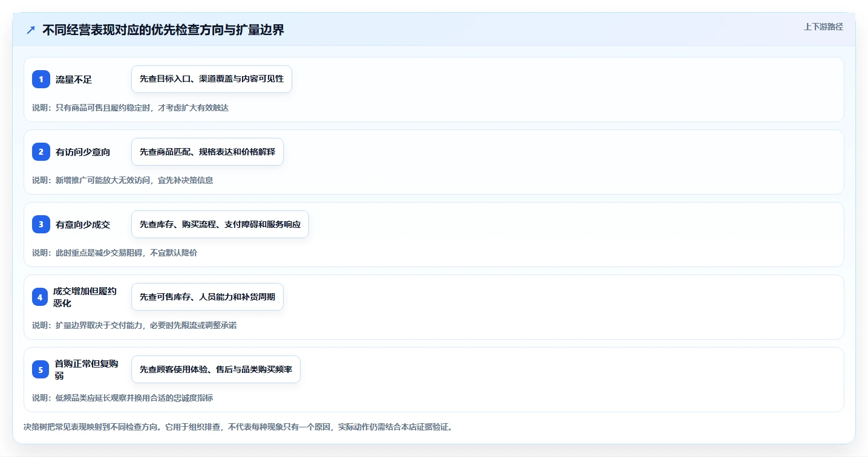Screen dimensions: 868x457
Task: Open the 先查库存、购买流程、支付障碍和服务响应 box
Action: (x=220, y=224)
